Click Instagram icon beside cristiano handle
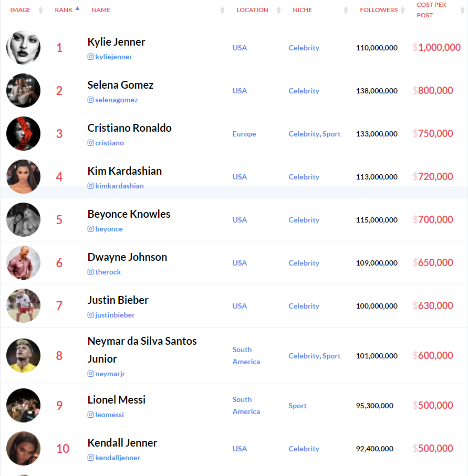Image resolution: width=468 pixels, height=476 pixels. point(90,143)
